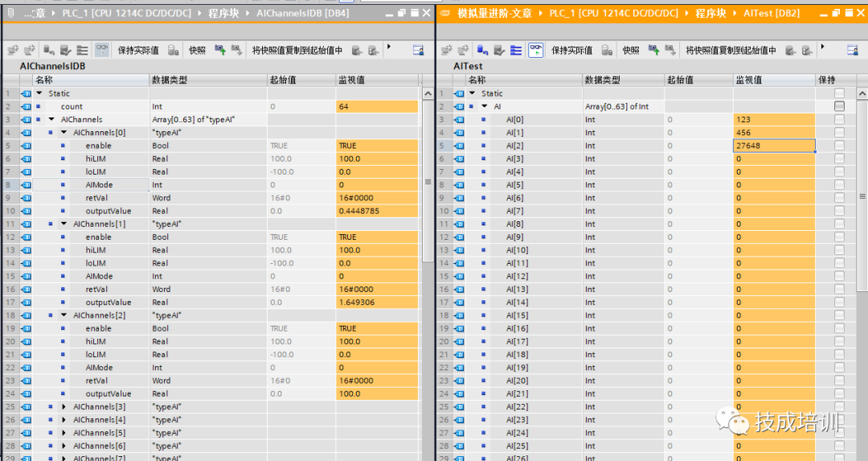Click 快照 button in AITest toolbar
Screen dimensions: 868x461
pos(631,51)
